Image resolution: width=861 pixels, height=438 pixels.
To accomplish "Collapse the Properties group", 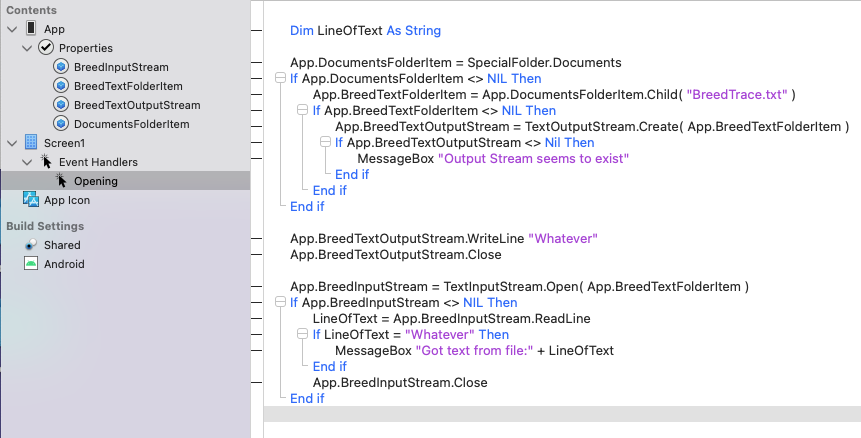I will [26, 48].
